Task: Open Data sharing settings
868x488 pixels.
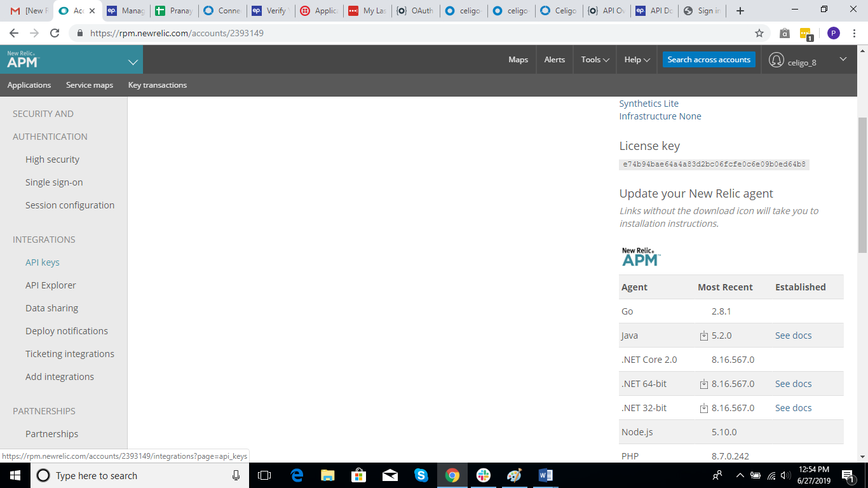Action: point(52,308)
